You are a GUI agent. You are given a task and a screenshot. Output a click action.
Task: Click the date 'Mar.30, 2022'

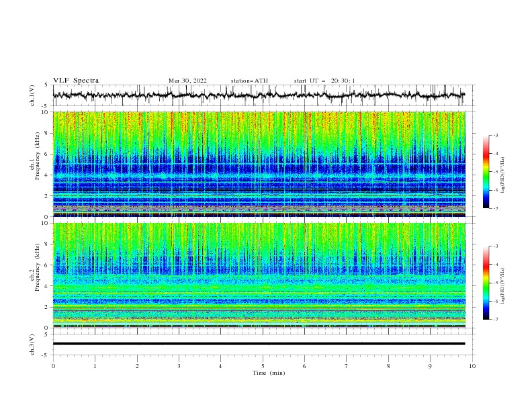coord(187,81)
